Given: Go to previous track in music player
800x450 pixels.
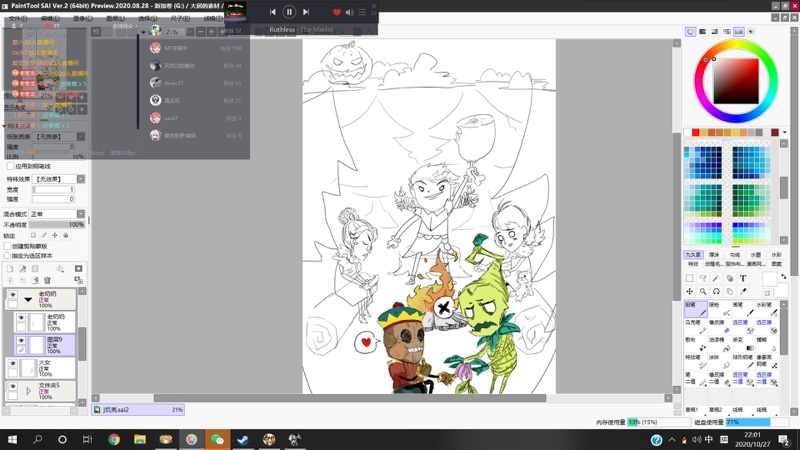Looking at the screenshot, I should (x=272, y=12).
